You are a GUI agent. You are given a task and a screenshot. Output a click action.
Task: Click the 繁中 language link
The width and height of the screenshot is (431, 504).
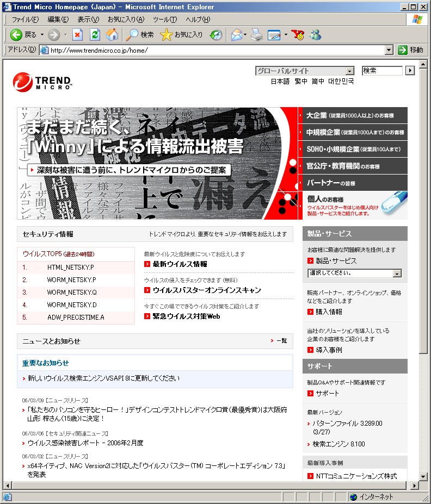(x=301, y=82)
